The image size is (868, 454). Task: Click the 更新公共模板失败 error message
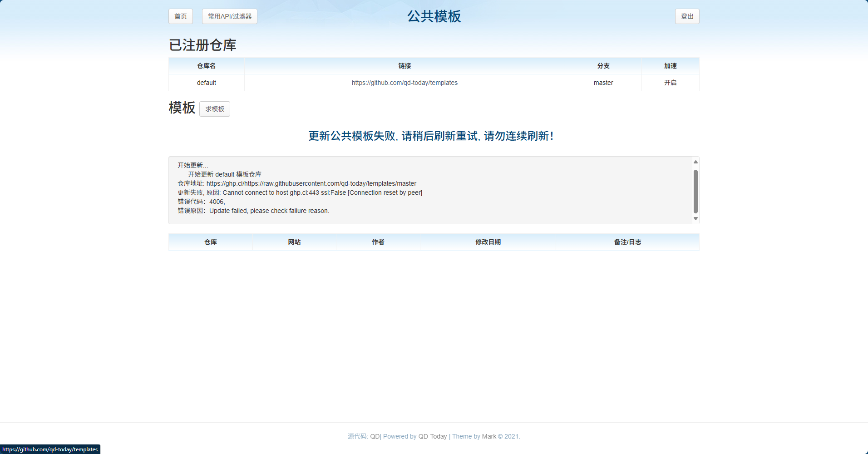point(431,136)
